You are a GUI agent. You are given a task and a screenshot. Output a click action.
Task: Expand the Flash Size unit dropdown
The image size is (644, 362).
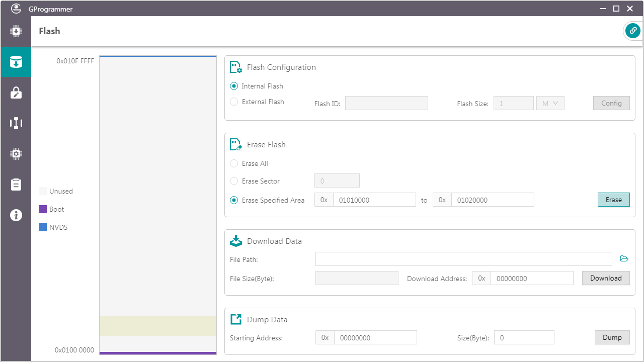click(550, 103)
